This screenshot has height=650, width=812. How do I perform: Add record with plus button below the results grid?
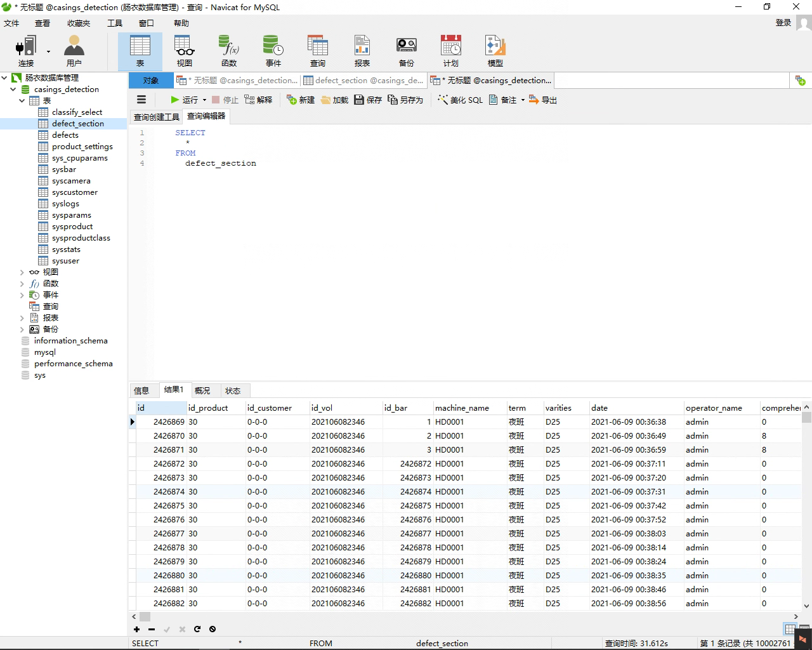point(136,629)
